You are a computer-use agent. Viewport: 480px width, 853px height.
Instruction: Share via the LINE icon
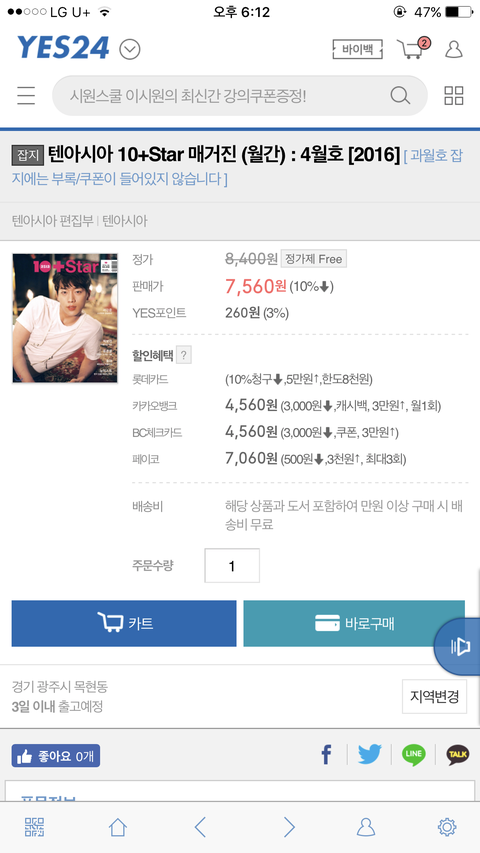(x=414, y=755)
